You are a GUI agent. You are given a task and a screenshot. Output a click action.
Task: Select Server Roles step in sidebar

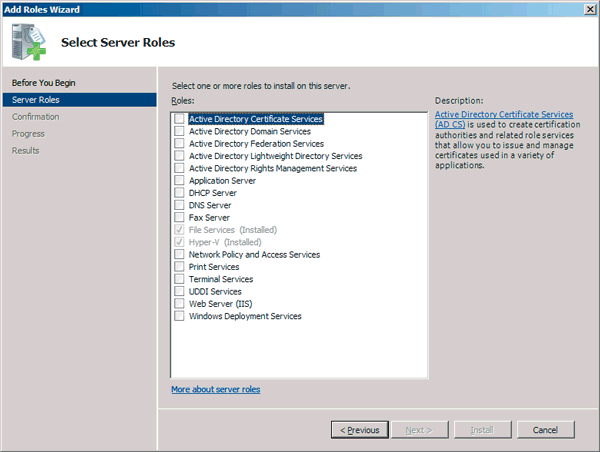click(x=36, y=100)
